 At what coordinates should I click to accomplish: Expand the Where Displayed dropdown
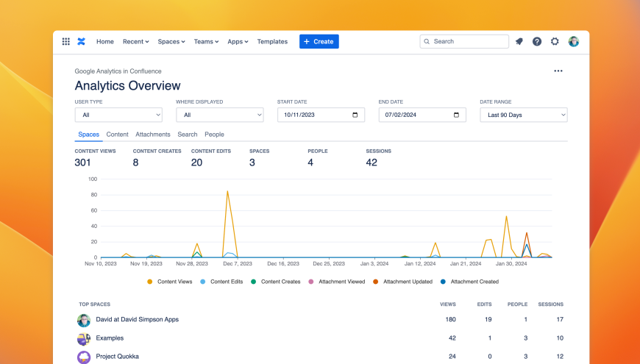pos(219,115)
